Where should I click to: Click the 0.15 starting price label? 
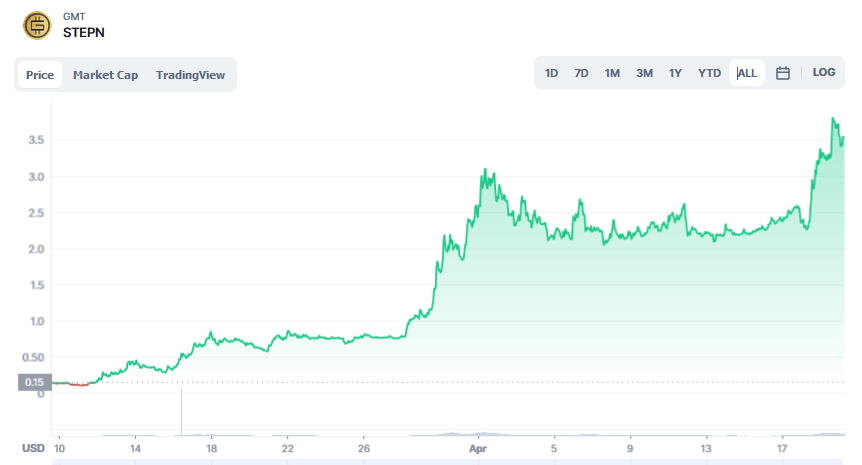[x=35, y=382]
